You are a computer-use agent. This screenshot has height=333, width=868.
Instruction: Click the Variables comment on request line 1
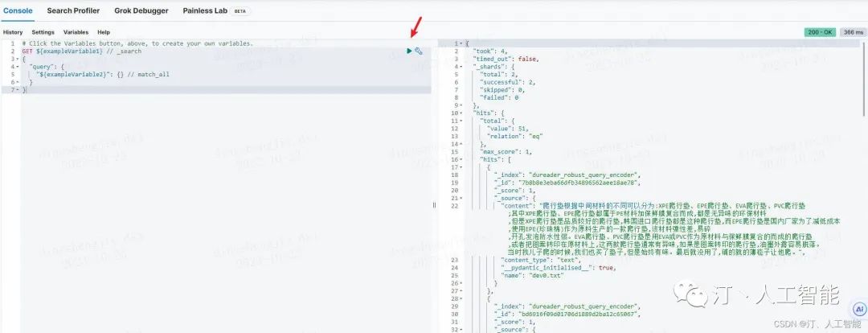pos(137,43)
